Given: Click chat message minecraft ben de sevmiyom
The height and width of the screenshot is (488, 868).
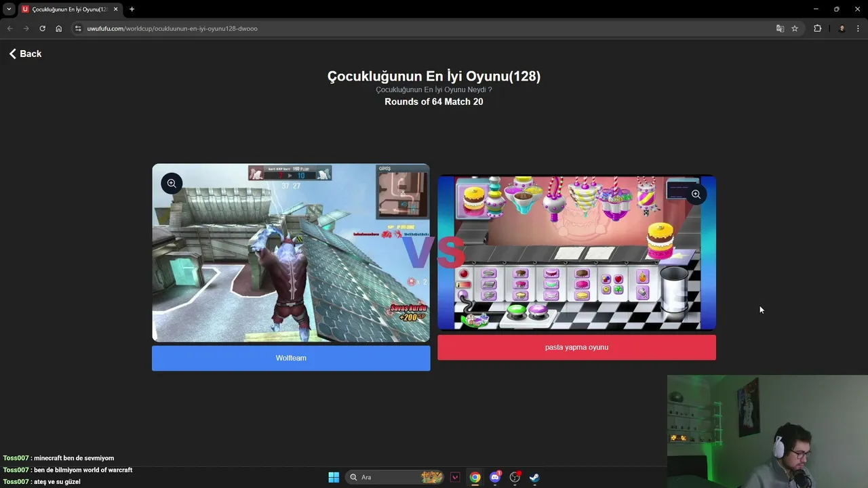Looking at the screenshot, I should (x=74, y=458).
